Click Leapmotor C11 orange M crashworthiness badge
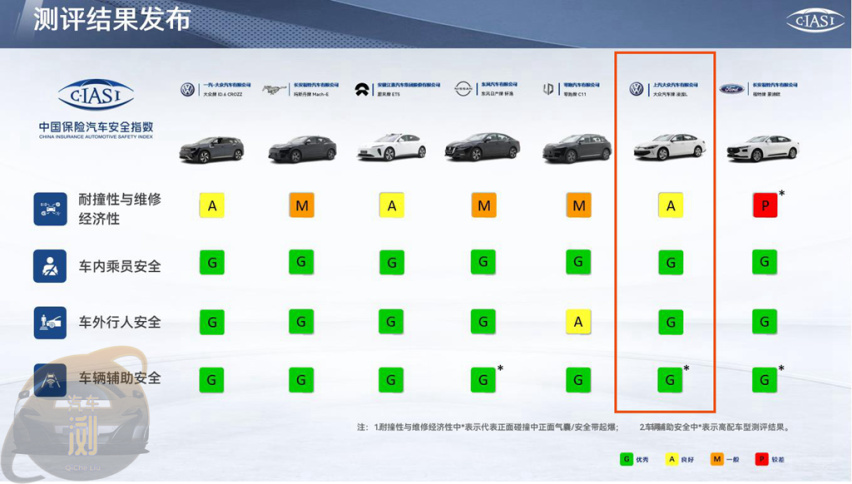852x484 pixels. 579,205
